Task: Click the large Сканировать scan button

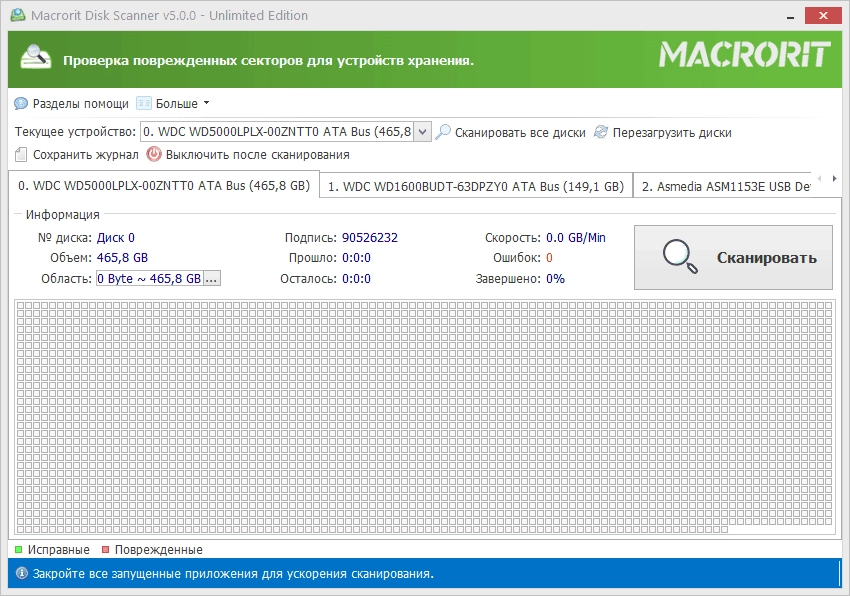Action: pos(733,258)
